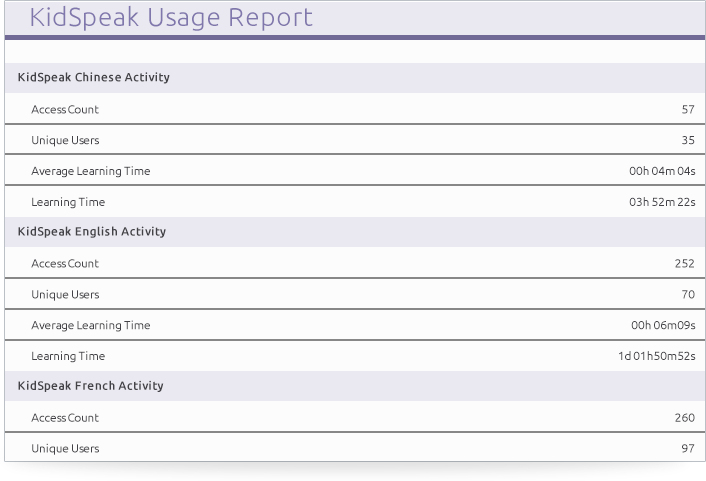706x481 pixels.
Task: Click Learning Time label under English Activity
Action: point(68,356)
